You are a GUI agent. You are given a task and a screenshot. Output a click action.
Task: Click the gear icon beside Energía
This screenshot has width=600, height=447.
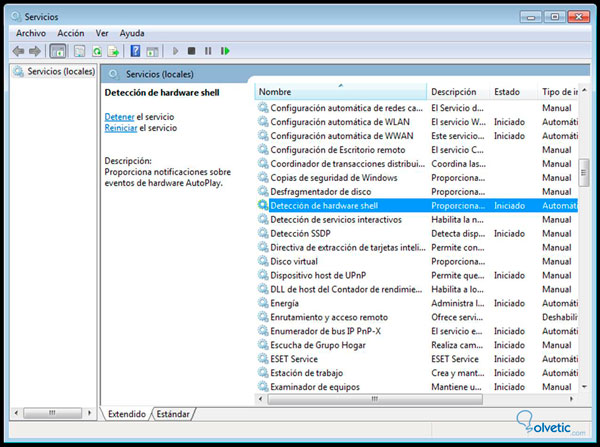(263, 303)
